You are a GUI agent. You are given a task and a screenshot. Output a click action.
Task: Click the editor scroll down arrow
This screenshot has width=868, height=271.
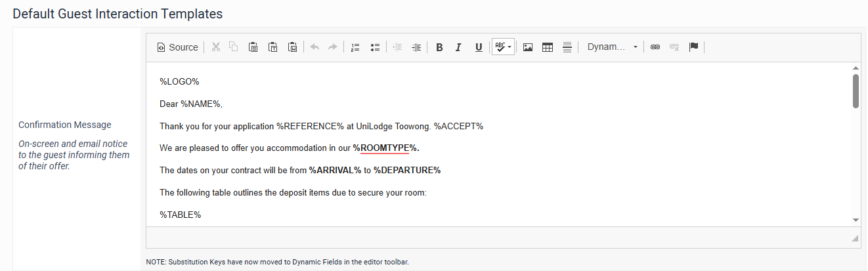[x=856, y=220]
